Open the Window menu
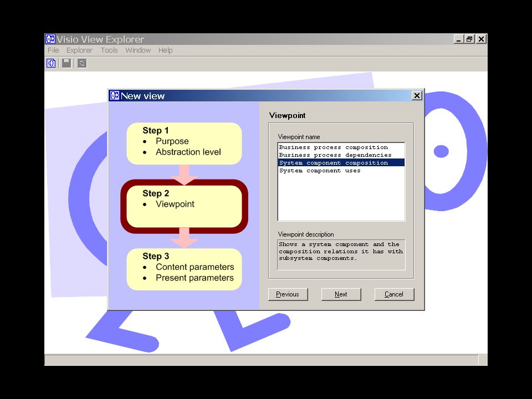The width and height of the screenshot is (532, 399). (138, 50)
